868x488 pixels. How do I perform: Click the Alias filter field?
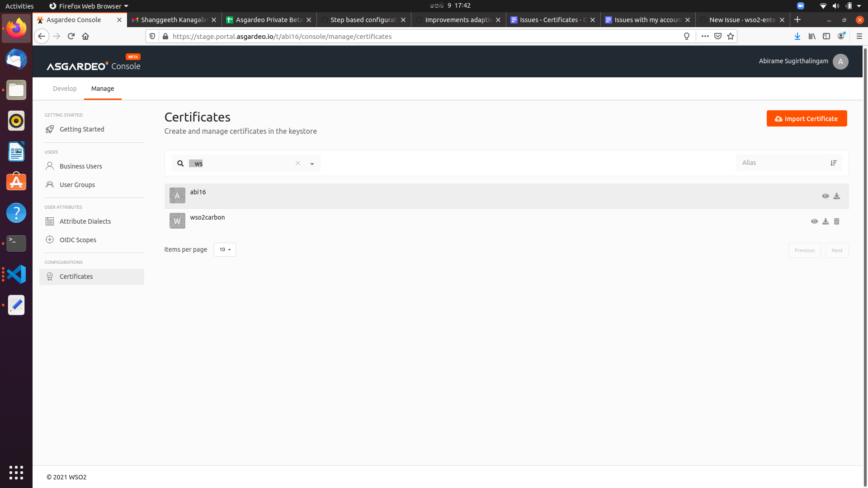[782, 163]
